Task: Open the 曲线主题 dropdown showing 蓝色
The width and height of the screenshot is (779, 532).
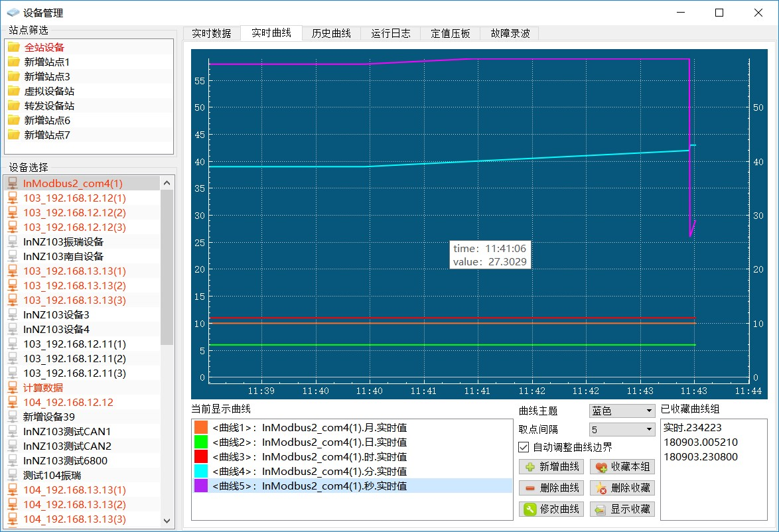Action: 622,411
